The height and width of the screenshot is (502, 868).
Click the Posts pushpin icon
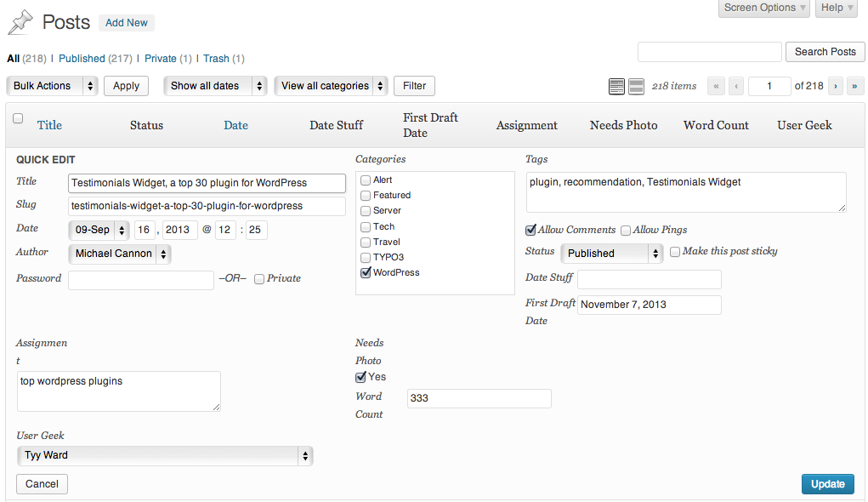pos(20,23)
